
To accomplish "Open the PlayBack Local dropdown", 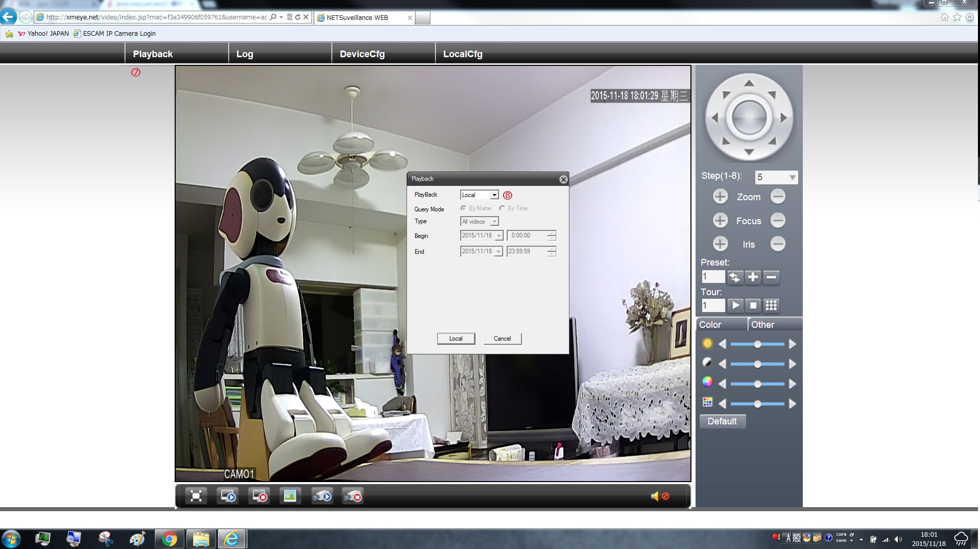I will coord(494,195).
